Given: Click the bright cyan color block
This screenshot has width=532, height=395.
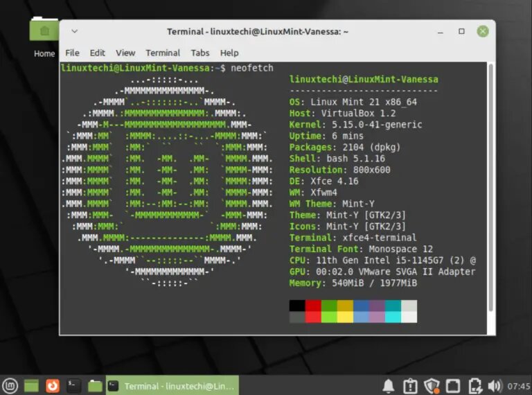Looking at the screenshot, I should tap(393, 317).
